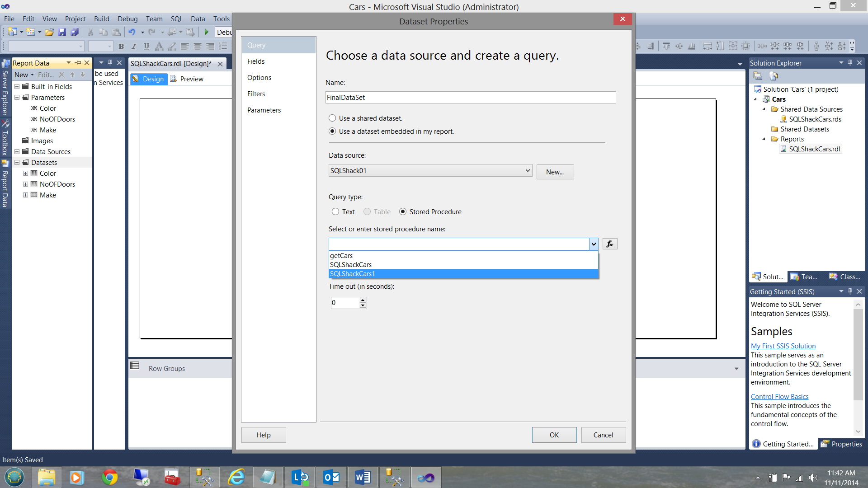Click the Open File toolbar icon
Viewport: 868px width, 488px height.
[x=49, y=32]
